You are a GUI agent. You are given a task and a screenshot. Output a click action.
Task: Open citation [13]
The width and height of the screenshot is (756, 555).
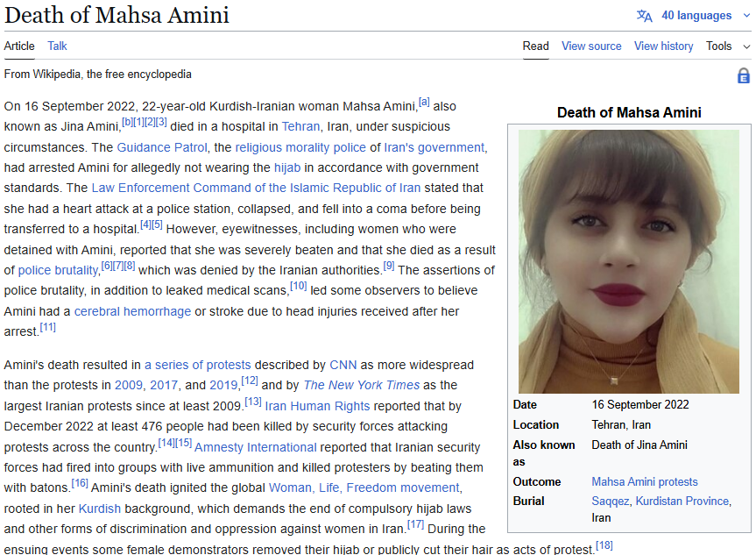252,402
